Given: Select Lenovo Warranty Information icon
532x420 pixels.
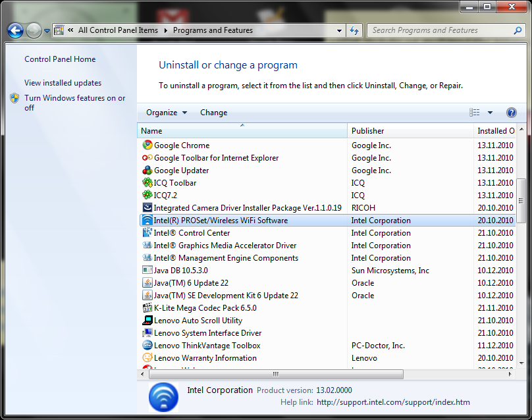Looking at the screenshot, I should (147, 357).
